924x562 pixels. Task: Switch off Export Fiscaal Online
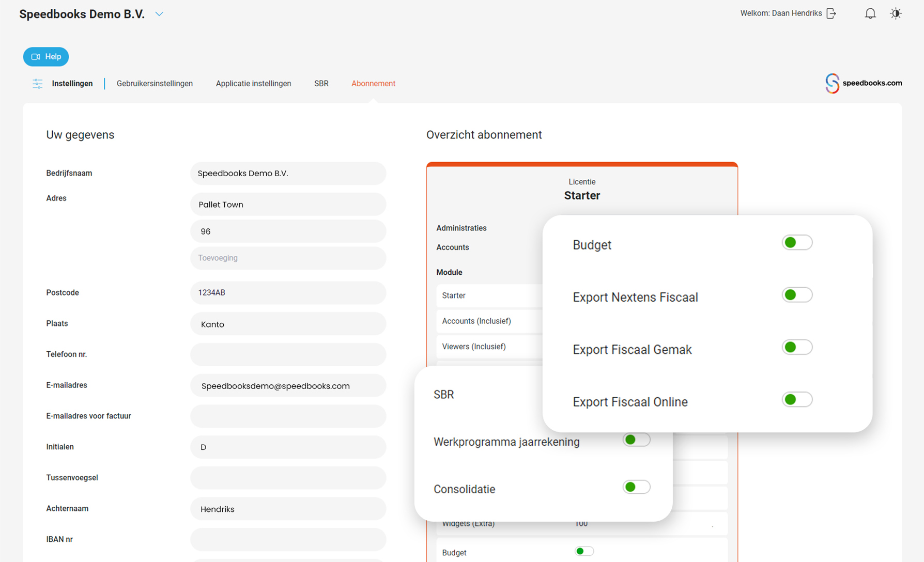tap(796, 399)
